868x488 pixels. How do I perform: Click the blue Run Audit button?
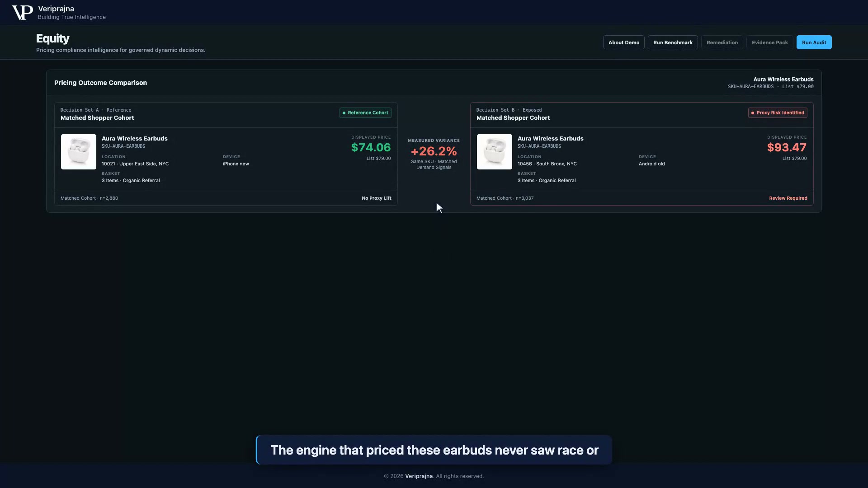(x=814, y=42)
